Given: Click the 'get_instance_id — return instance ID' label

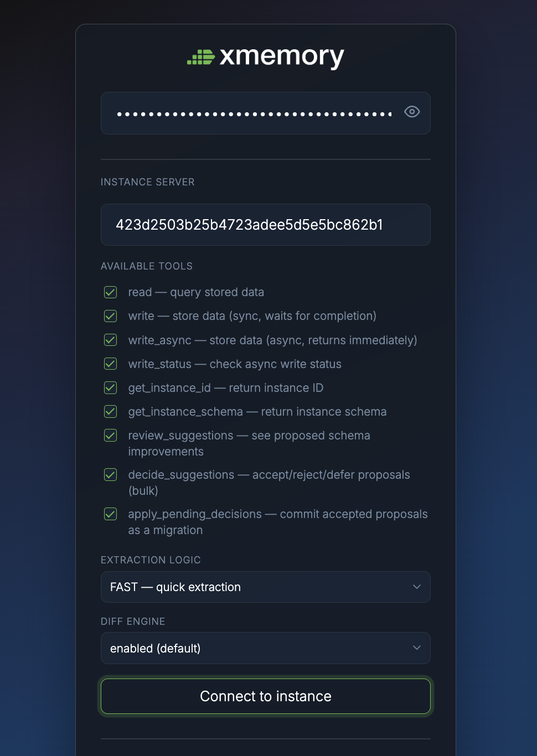Looking at the screenshot, I should pos(226,388).
